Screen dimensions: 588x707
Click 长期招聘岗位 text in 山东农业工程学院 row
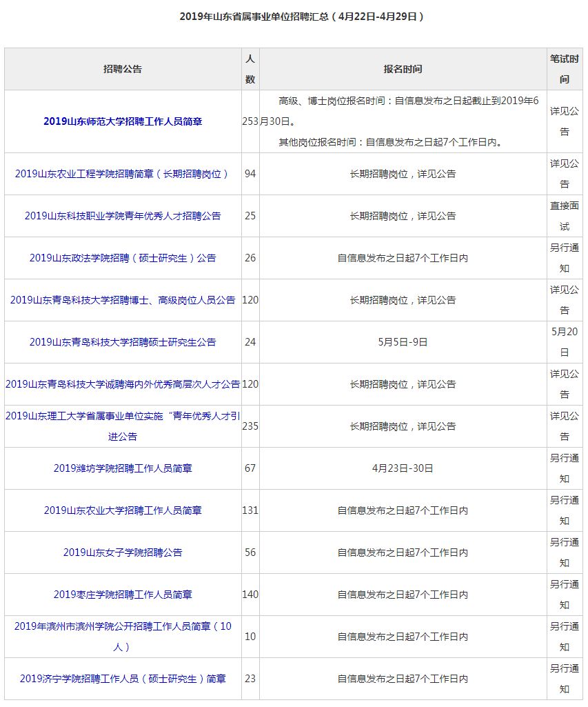tap(403, 174)
